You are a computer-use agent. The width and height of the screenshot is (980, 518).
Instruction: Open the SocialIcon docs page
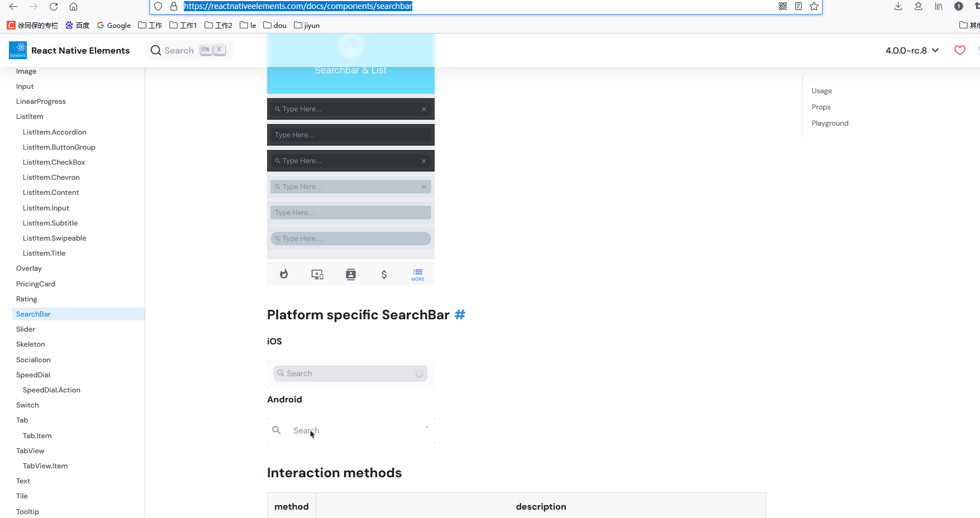(x=33, y=359)
